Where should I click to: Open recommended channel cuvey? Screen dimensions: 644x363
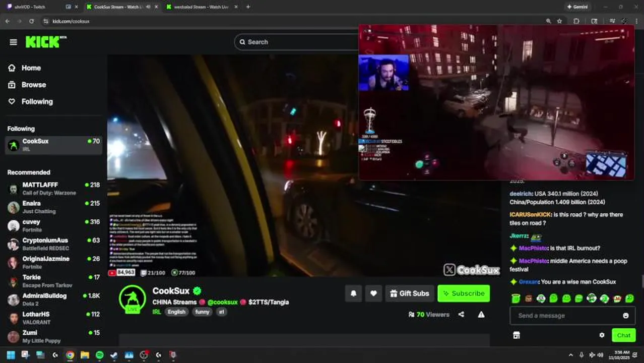[x=53, y=225]
